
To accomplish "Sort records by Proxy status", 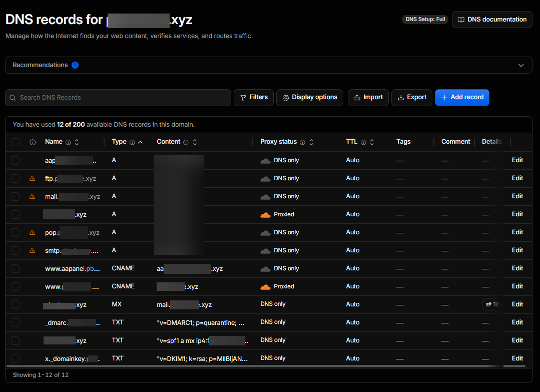I will (x=311, y=142).
